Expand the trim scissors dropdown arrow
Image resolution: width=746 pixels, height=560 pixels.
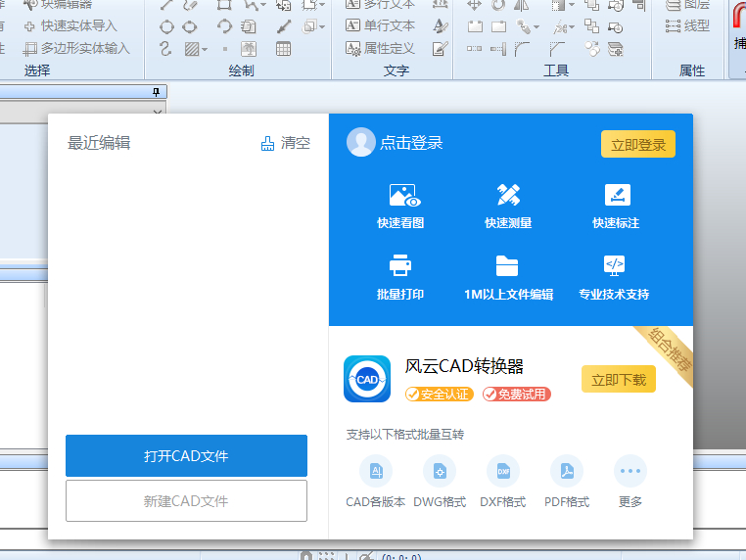coord(572,26)
